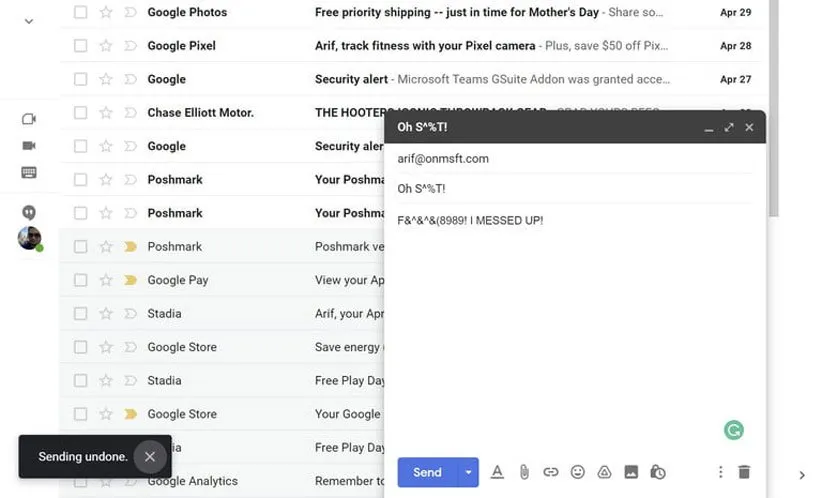Star the Google Pixel email
Screen dimensions: 822x498
(x=106, y=46)
